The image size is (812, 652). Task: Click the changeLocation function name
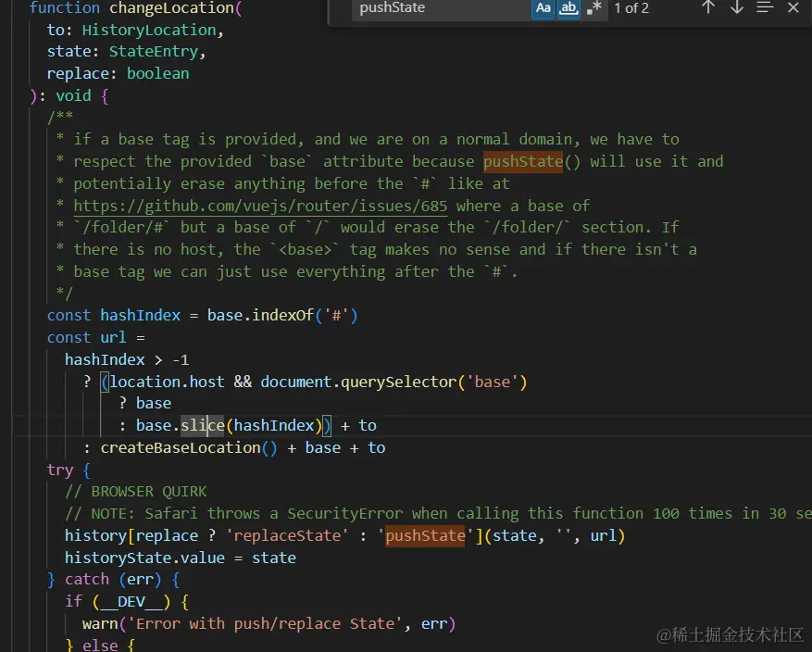pyautogui.click(x=171, y=8)
